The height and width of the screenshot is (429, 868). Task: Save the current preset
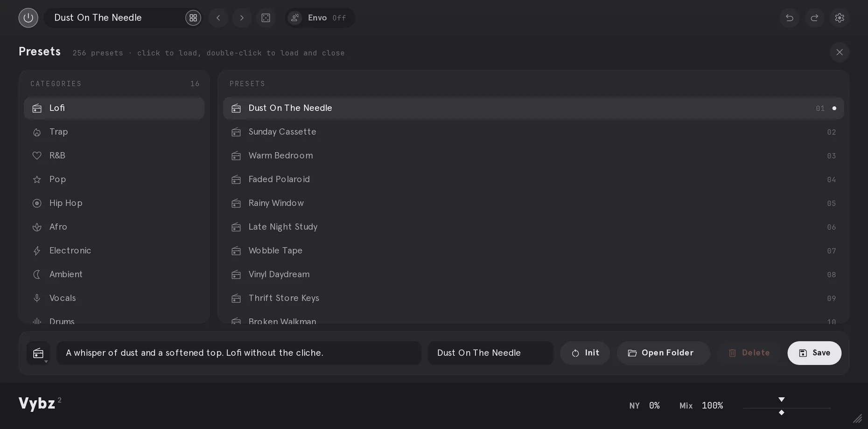[814, 353]
